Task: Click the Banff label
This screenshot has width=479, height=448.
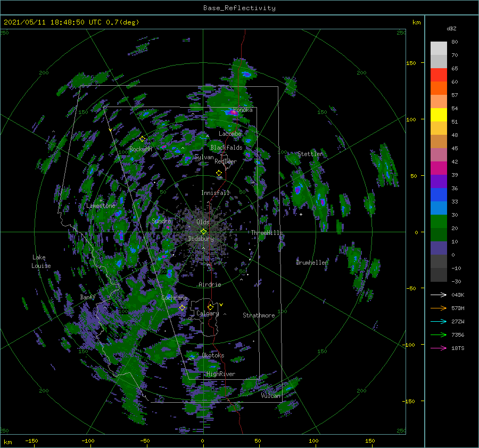Action: (x=88, y=297)
